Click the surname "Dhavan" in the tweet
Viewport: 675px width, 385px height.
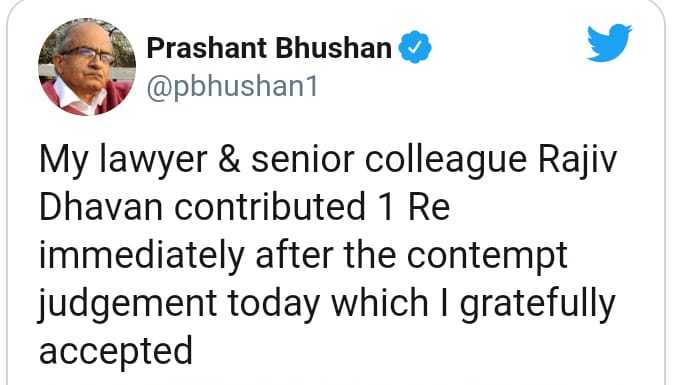[101, 207]
